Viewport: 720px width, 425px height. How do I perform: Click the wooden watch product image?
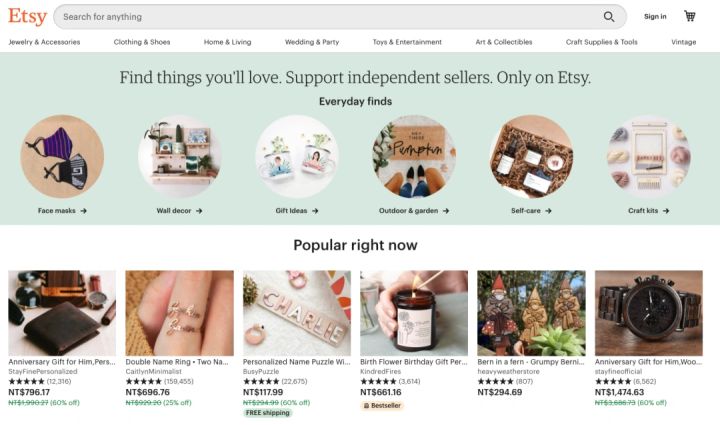(649, 313)
